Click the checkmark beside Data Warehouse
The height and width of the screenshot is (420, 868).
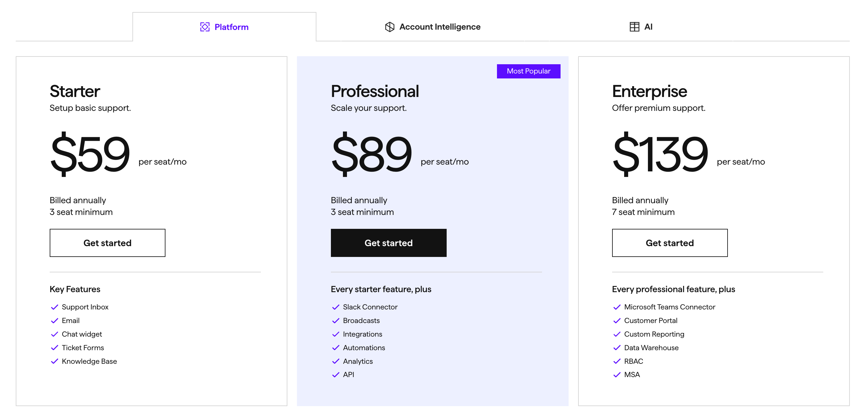[617, 347]
